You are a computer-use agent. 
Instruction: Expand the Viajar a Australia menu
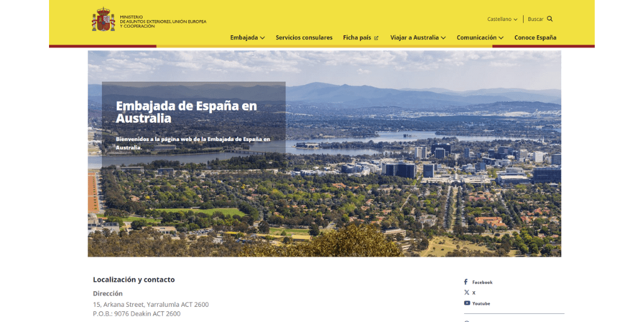pyautogui.click(x=418, y=37)
